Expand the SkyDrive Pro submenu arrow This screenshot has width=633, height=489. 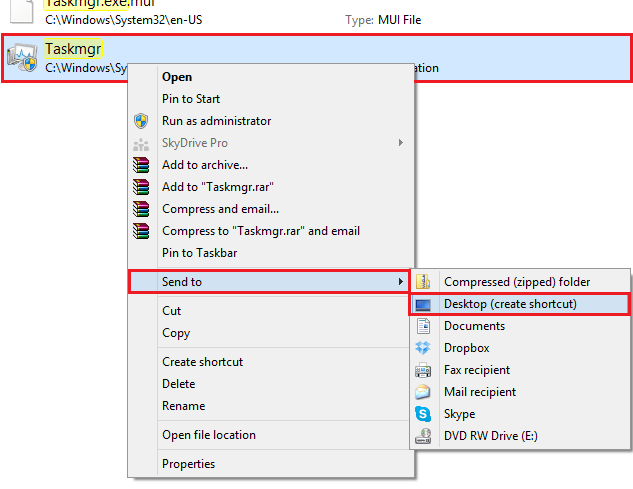400,143
